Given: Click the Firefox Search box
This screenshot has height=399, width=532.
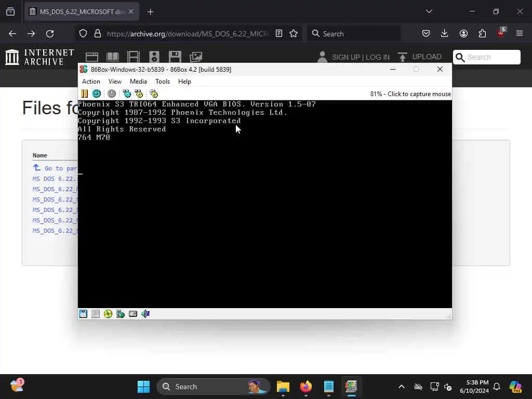Looking at the screenshot, I should [x=354, y=34].
